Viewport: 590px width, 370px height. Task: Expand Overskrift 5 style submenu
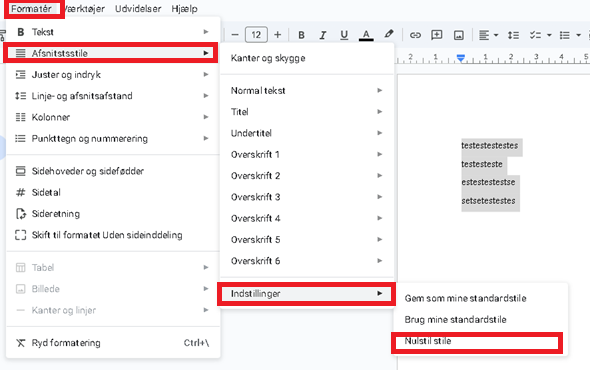(307, 239)
